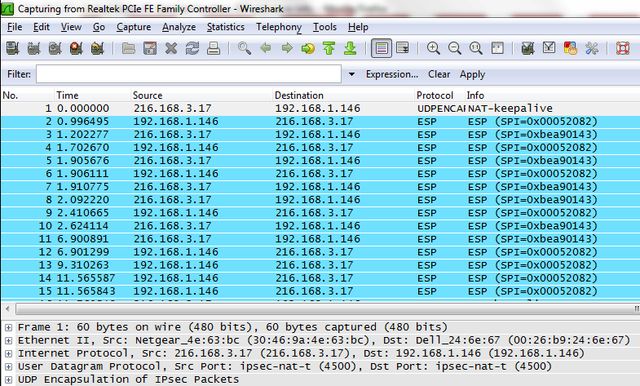Select packet row with time 0.996495

click(320, 122)
